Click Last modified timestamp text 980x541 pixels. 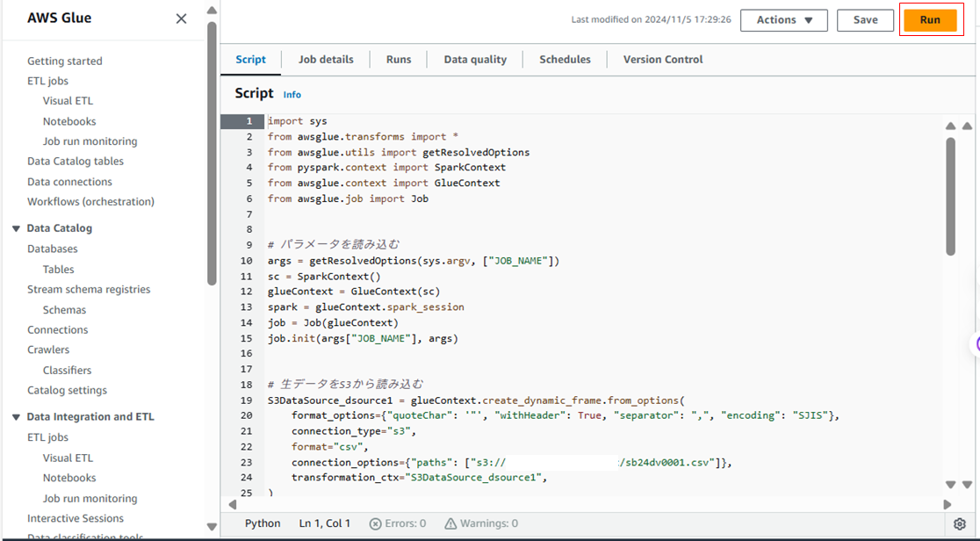[652, 20]
